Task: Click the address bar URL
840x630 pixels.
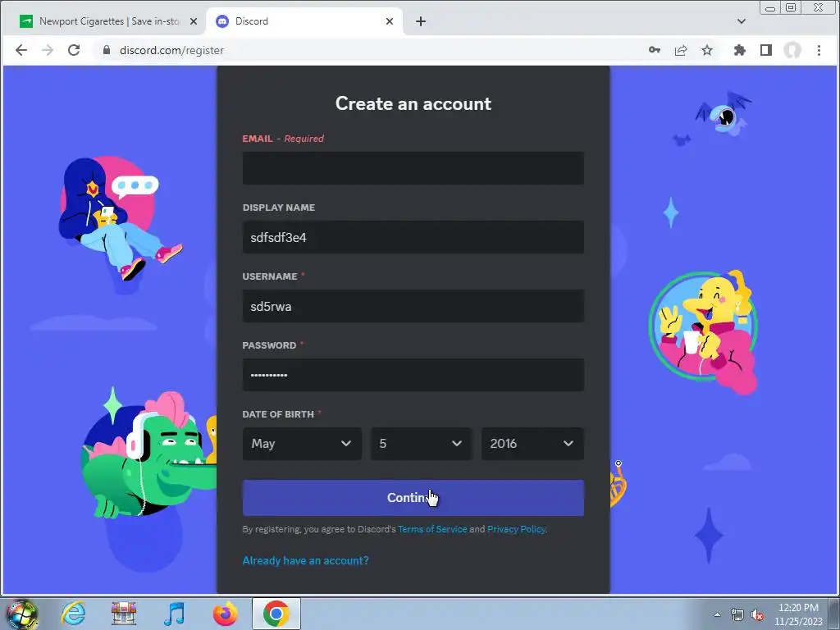Action: (171, 50)
